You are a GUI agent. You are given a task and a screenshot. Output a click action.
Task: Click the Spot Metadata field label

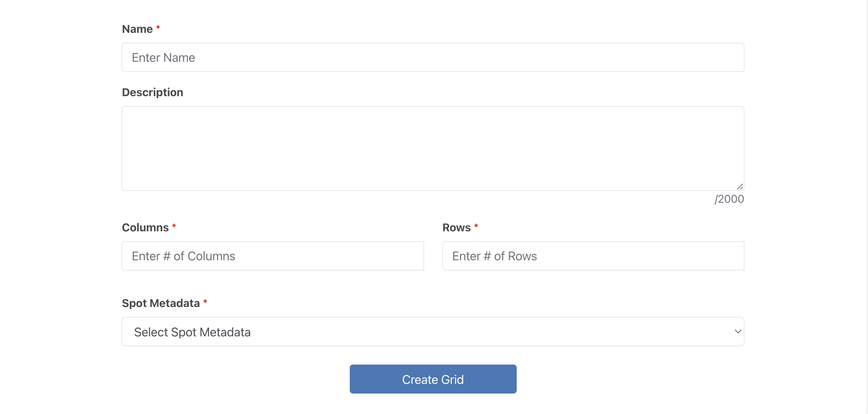[161, 304]
